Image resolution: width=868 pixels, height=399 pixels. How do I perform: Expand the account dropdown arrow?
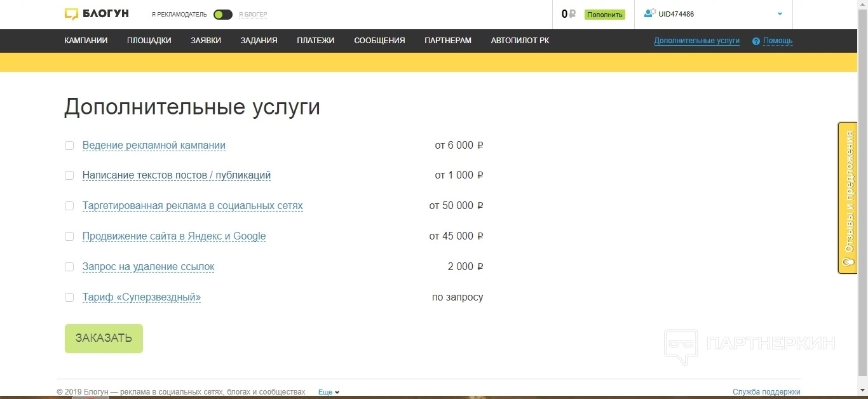pyautogui.click(x=780, y=14)
